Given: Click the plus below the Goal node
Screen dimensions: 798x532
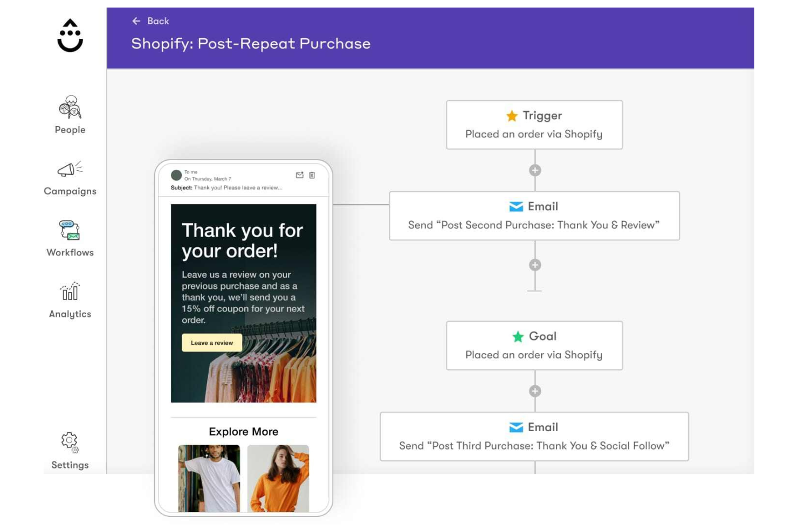Looking at the screenshot, I should [x=534, y=391].
